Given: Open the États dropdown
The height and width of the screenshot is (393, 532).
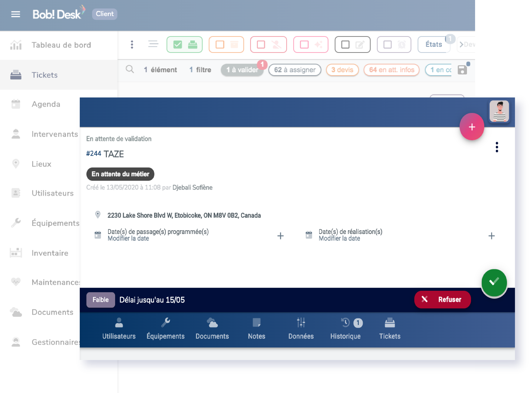Looking at the screenshot, I should tap(434, 44).
